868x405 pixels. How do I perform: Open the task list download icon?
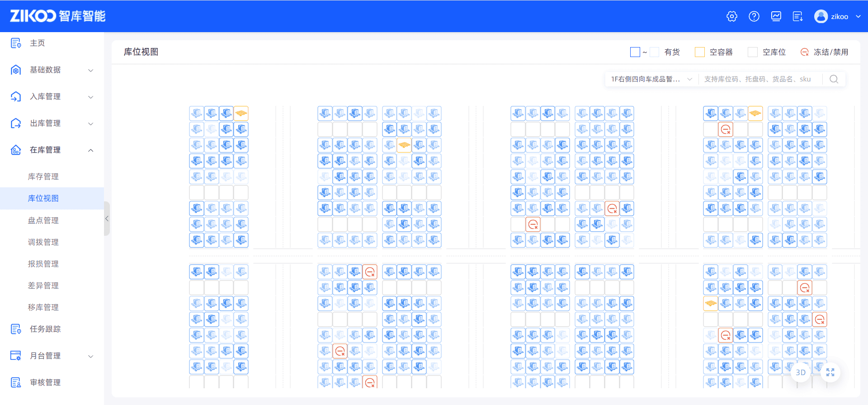click(798, 16)
